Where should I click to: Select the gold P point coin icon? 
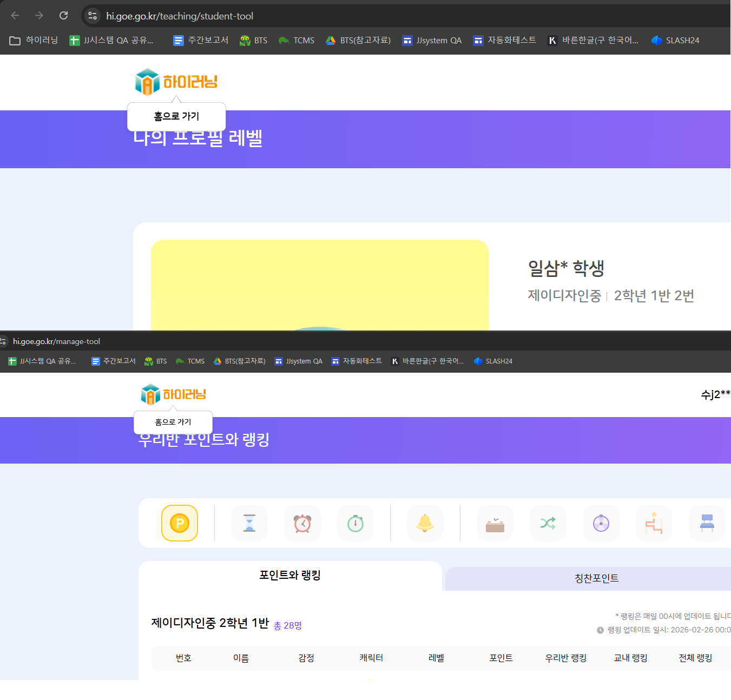[x=180, y=523]
